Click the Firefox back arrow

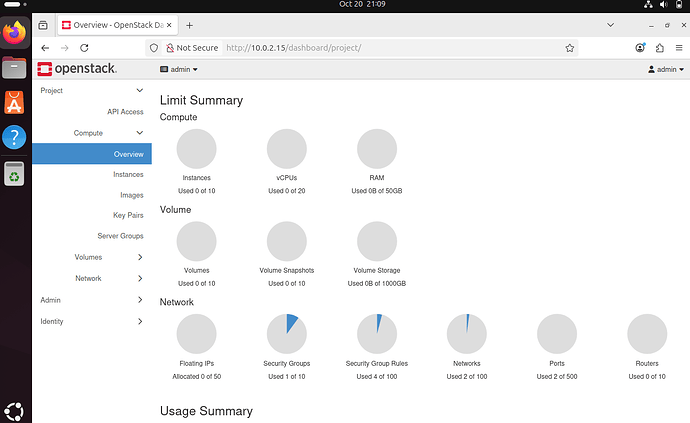click(45, 48)
